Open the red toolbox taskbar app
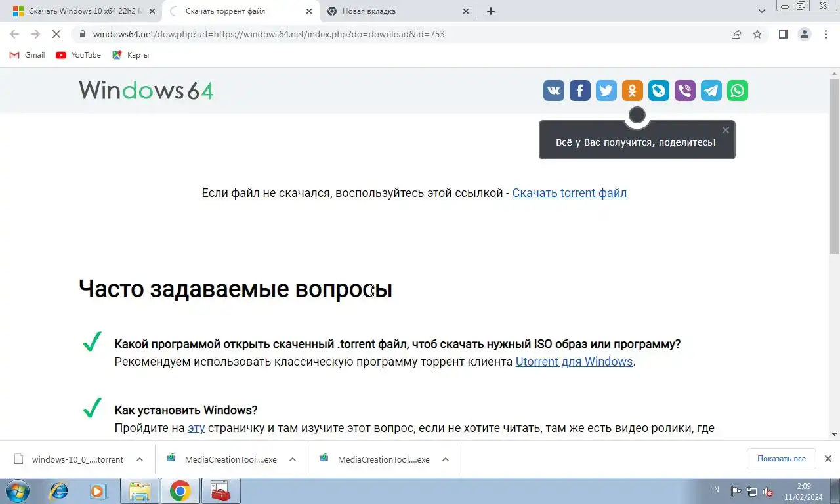Image resolution: width=840 pixels, height=504 pixels. tap(220, 491)
